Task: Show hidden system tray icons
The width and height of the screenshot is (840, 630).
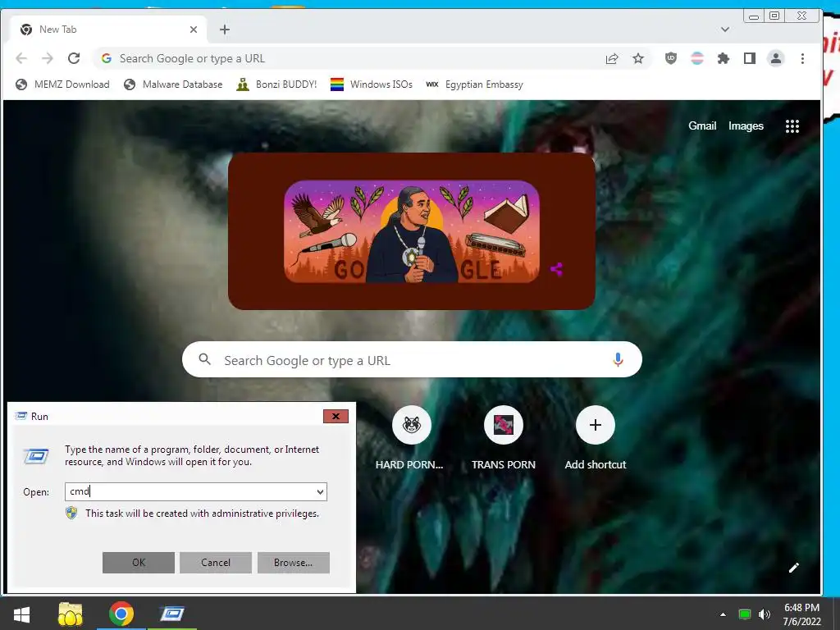Action: click(723, 614)
